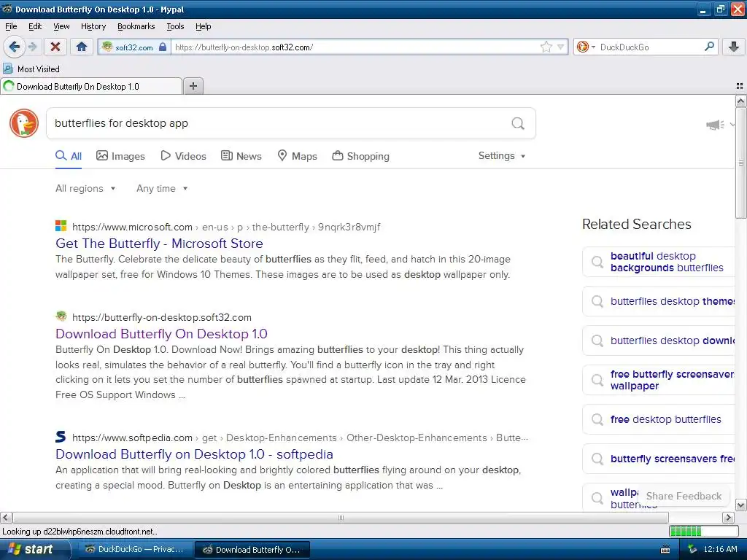This screenshot has width=747, height=560.
Task: Open Download Butterfly On Desktop 1.0 result link
Action: (x=161, y=334)
